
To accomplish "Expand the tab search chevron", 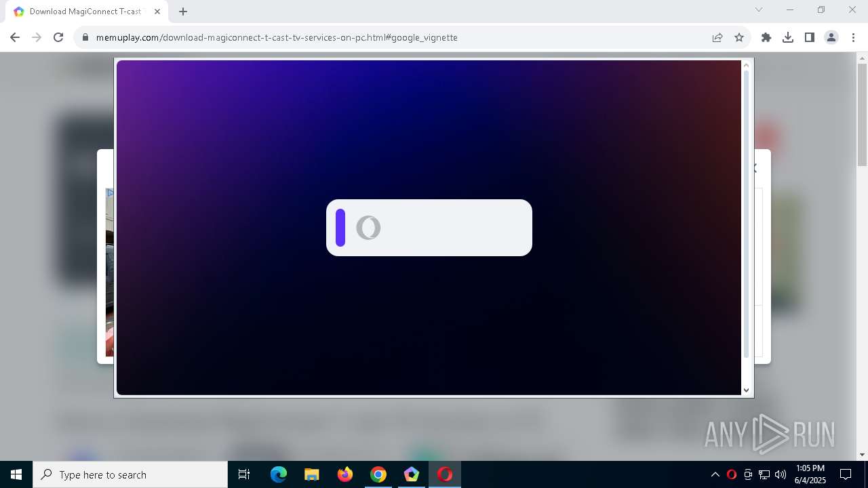I will (x=759, y=9).
